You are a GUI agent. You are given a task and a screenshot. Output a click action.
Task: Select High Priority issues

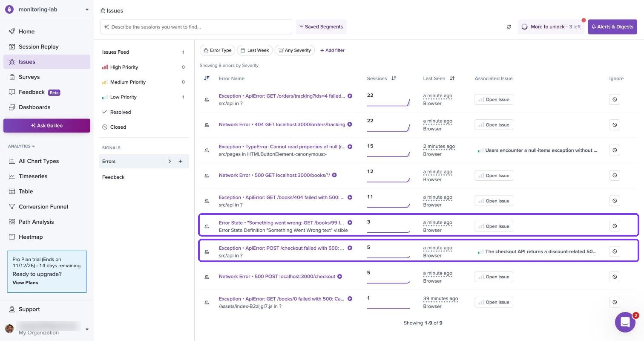[144, 67]
